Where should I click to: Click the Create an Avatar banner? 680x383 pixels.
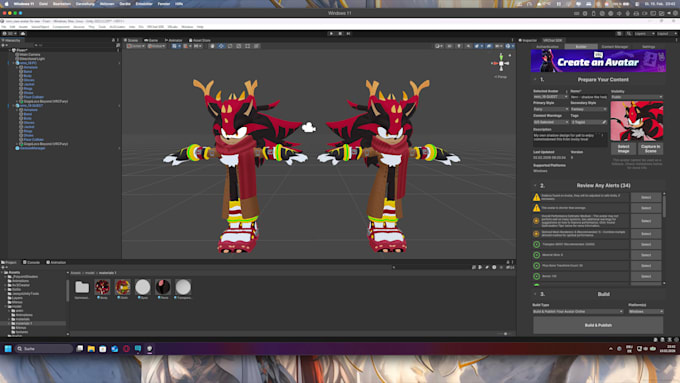(598, 61)
